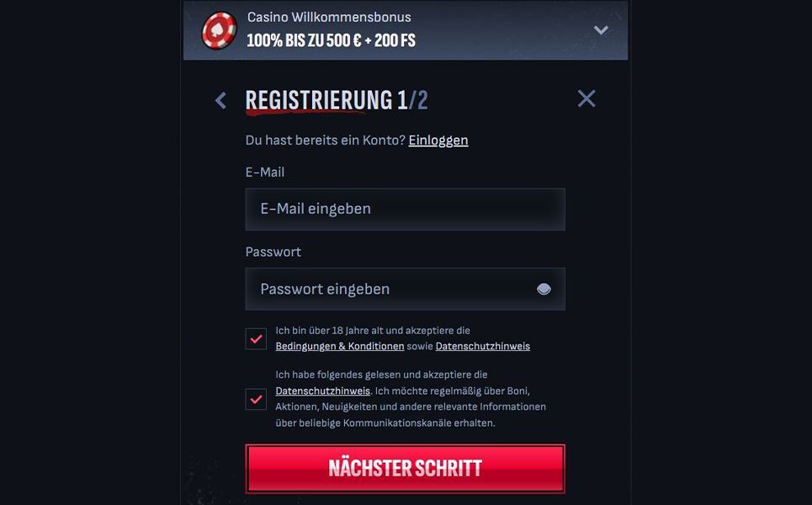This screenshot has width=812, height=505.
Task: Click the Passwort label above the field
Action: click(x=273, y=252)
